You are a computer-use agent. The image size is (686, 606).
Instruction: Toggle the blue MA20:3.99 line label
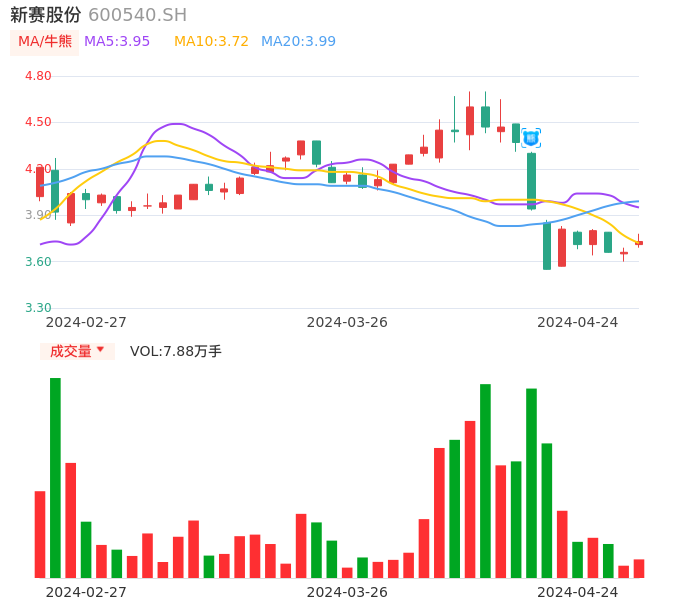tap(298, 42)
